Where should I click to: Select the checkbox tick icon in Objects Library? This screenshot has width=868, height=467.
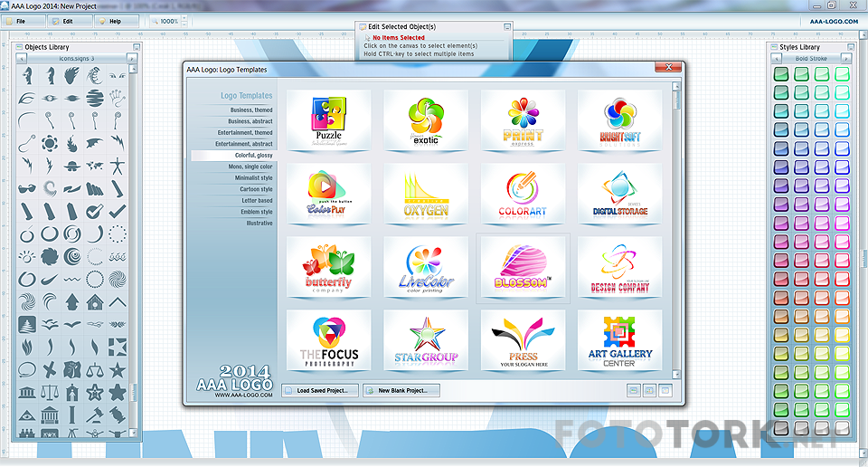[95, 211]
